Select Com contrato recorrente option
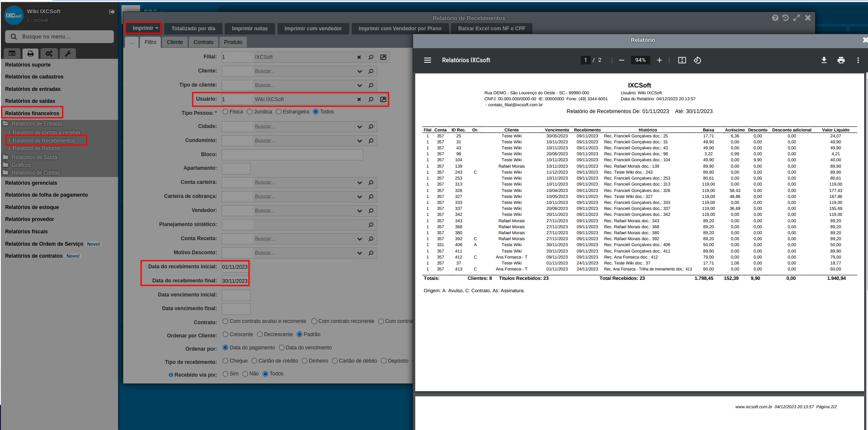This screenshot has height=430, width=868. pos(314,321)
